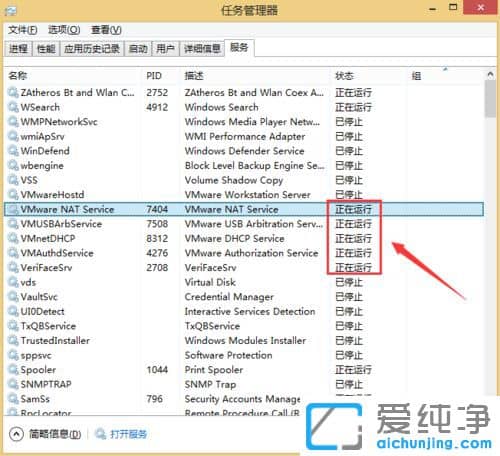Screen dimensions: 500x456
Task: Select the VMware NAT Service row name
Action: pos(67,209)
